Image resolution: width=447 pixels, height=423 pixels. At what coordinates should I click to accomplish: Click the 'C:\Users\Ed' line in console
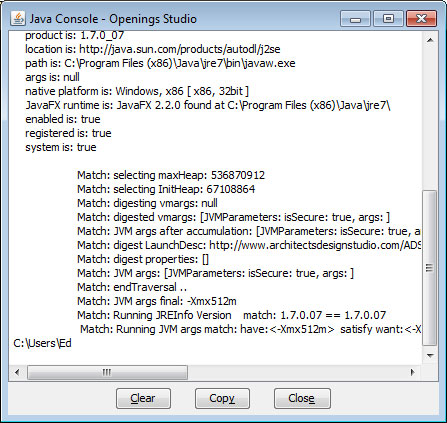42,343
